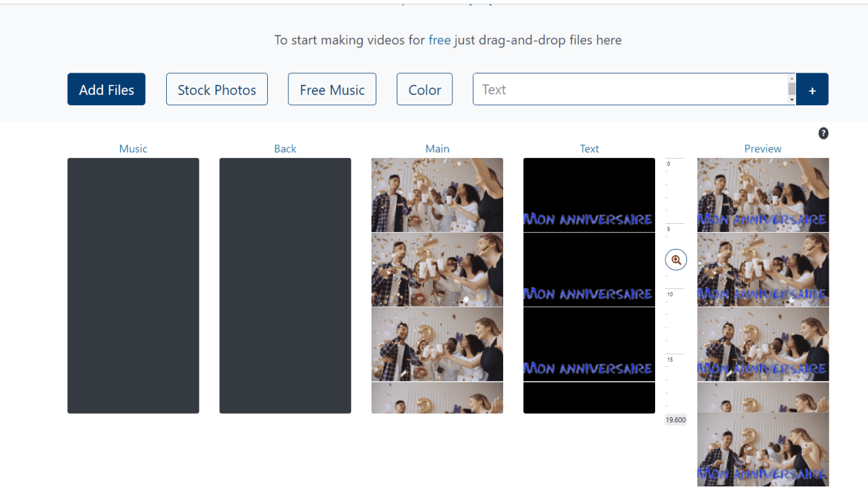Select the empty Back track panel

[285, 286]
